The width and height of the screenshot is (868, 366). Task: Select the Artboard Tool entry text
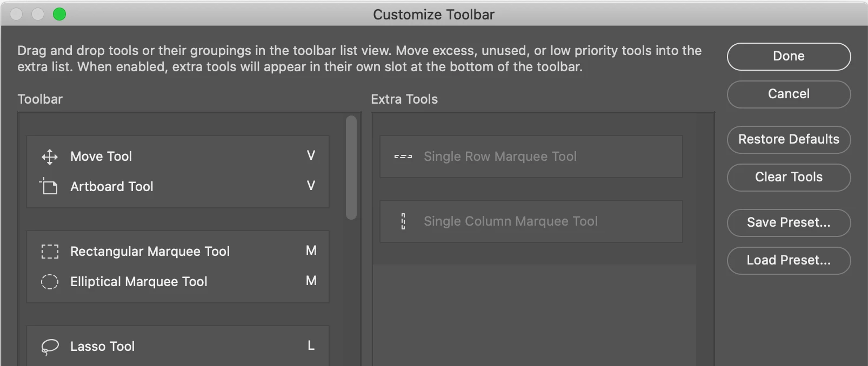coord(112,187)
